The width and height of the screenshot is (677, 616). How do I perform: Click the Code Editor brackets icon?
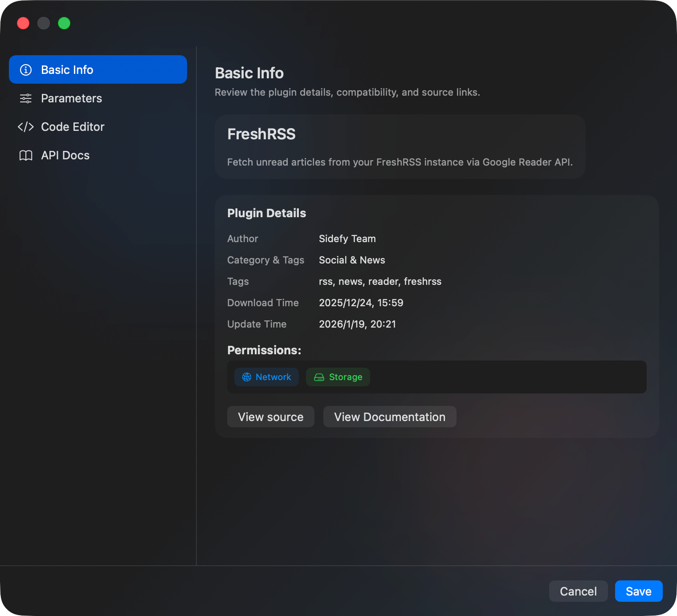click(x=26, y=127)
